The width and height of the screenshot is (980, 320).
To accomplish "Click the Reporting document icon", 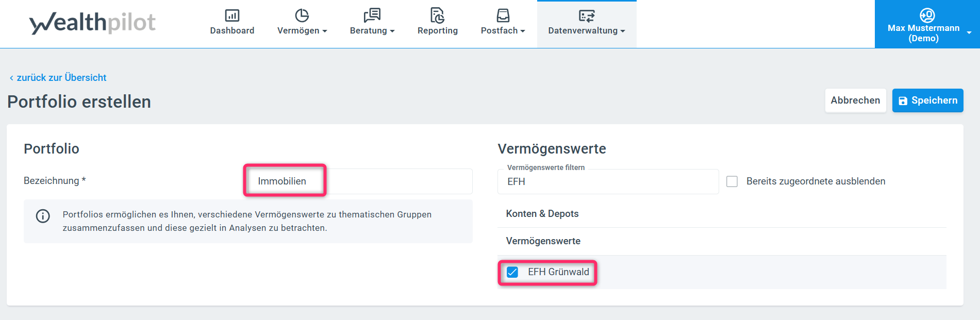I will point(437,15).
